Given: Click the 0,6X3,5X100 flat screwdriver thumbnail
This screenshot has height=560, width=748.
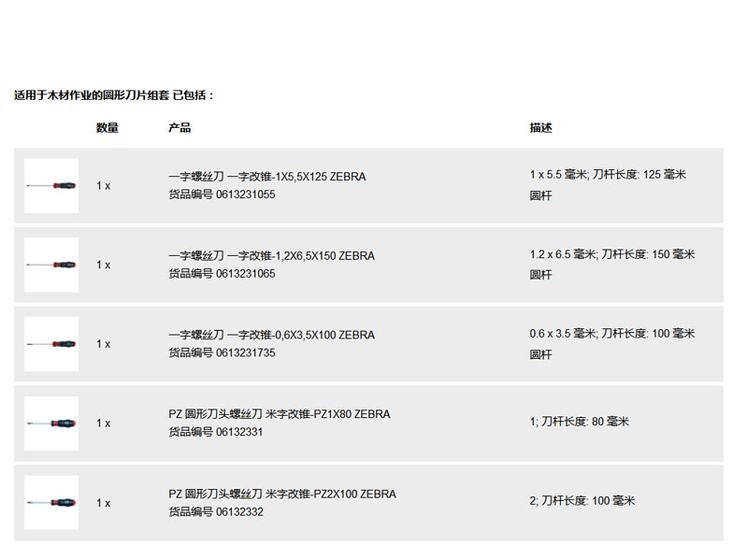Looking at the screenshot, I should 51,344.
